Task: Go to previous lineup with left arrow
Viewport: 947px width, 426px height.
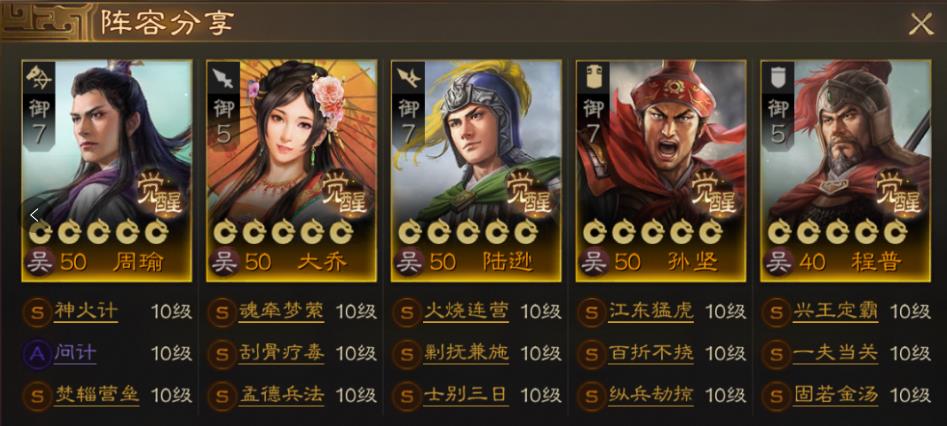Action: 34,215
